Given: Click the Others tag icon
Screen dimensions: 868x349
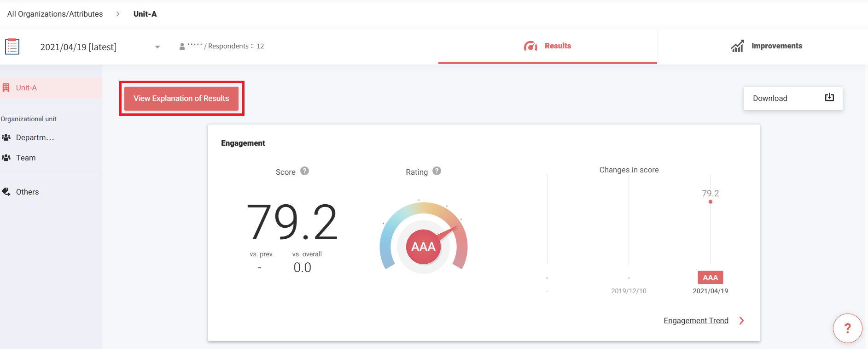Looking at the screenshot, I should [x=6, y=192].
